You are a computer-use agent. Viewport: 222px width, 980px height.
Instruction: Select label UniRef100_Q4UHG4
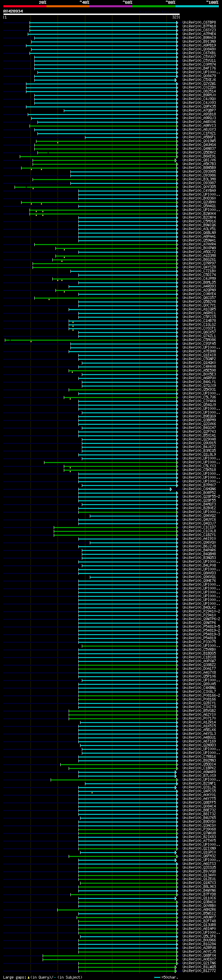point(199,145)
